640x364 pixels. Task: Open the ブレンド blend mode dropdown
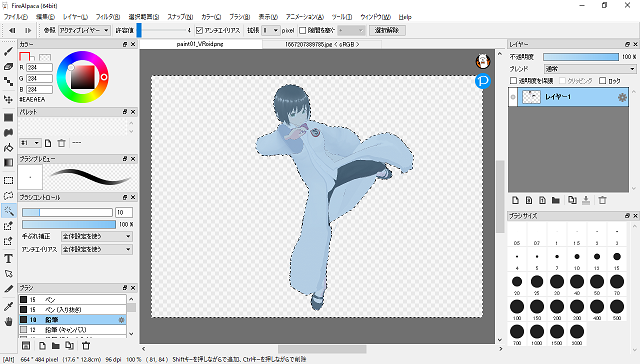coord(590,69)
